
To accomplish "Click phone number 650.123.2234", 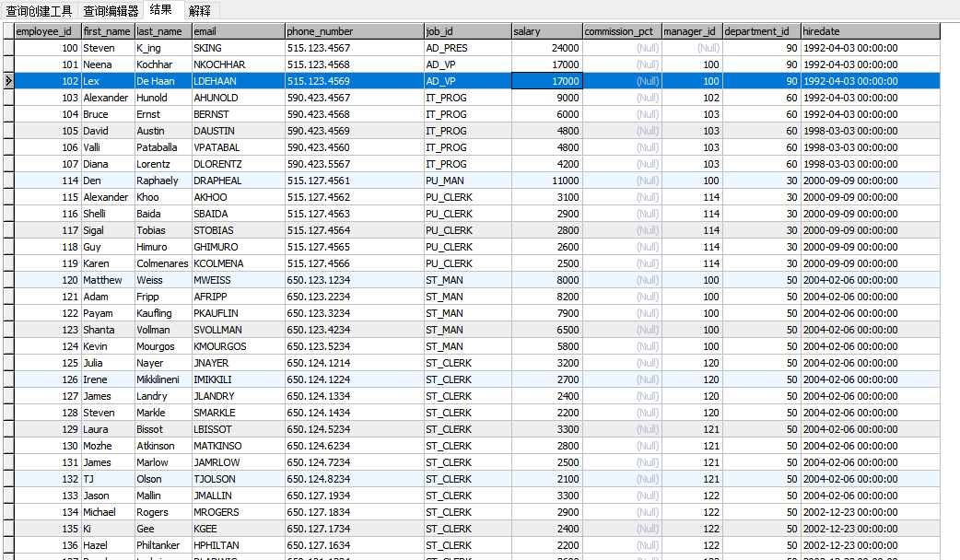I will coord(355,296).
